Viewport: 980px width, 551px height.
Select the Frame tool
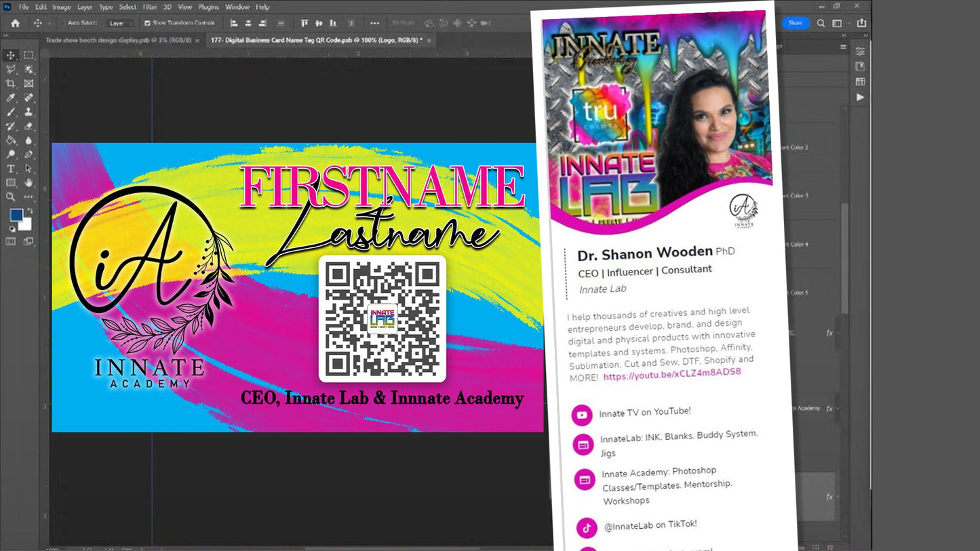click(x=28, y=83)
